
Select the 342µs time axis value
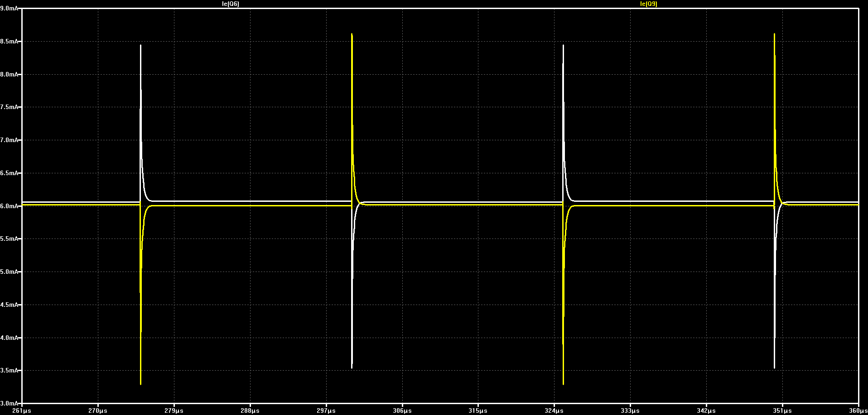[x=706, y=410]
